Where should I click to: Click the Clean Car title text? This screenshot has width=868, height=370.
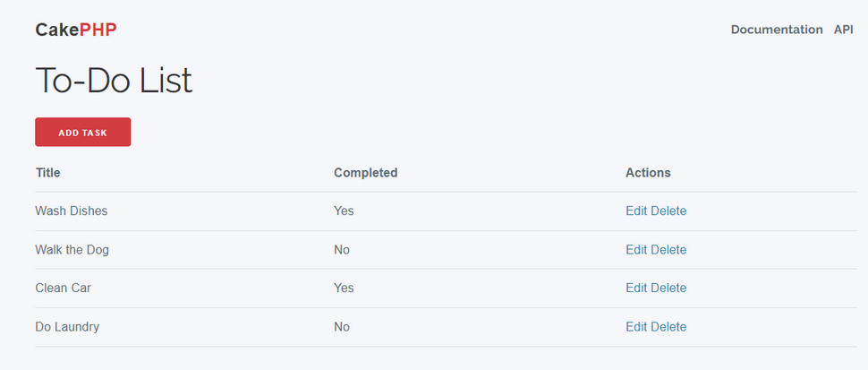[64, 288]
